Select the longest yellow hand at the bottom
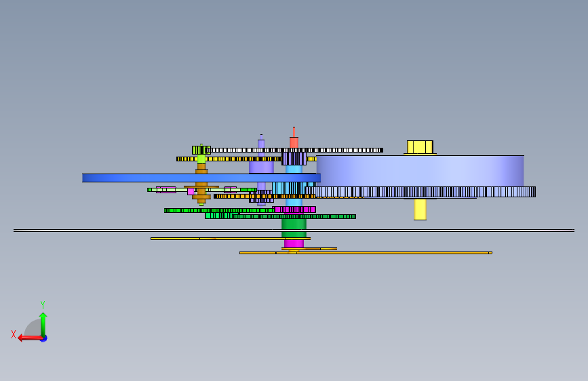The image size is (588, 381). click(366, 253)
